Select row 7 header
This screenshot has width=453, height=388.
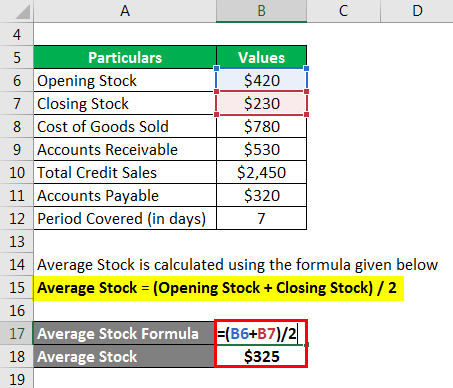[x=17, y=103]
